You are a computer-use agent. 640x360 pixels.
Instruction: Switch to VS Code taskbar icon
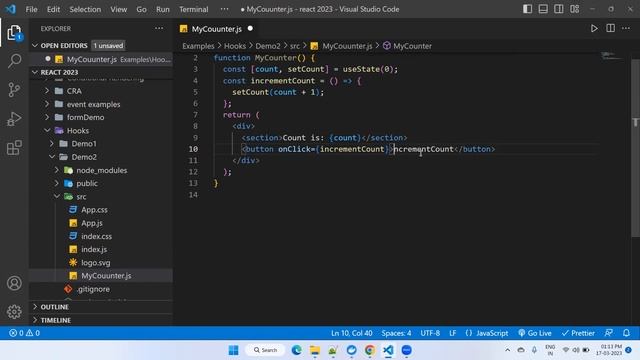click(x=388, y=350)
